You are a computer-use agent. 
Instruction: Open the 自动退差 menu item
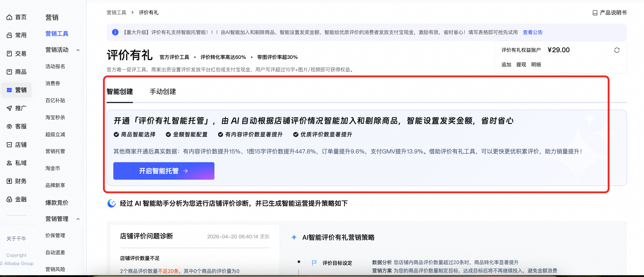[x=55, y=252]
